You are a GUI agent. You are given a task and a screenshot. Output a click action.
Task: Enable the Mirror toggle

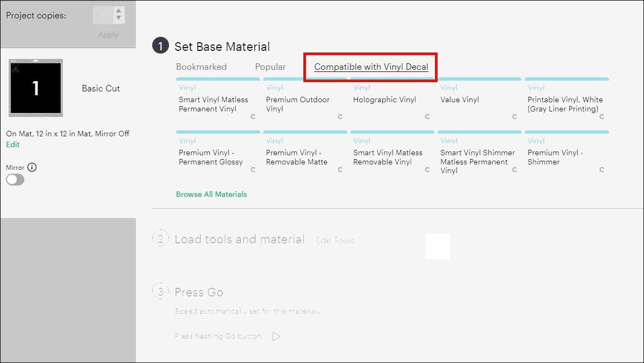[15, 179]
